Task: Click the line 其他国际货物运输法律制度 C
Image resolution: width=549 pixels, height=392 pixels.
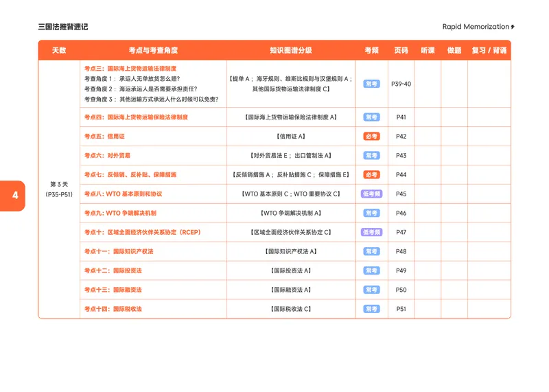Action: pyautogui.click(x=291, y=89)
